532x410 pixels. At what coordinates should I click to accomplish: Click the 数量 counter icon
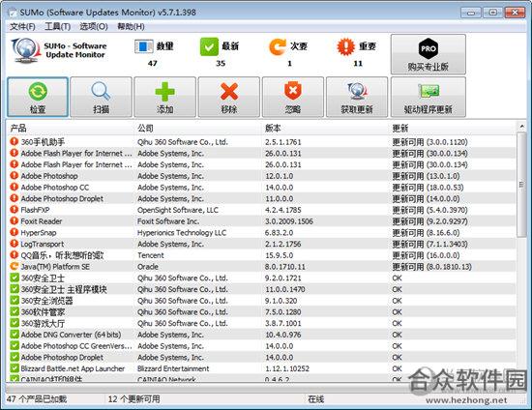point(144,46)
